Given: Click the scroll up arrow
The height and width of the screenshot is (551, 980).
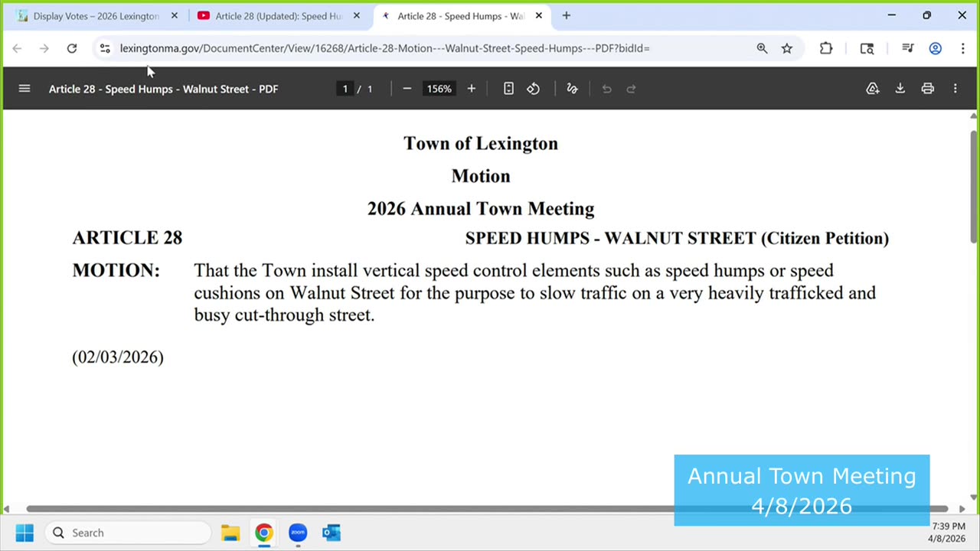Looking at the screenshot, I should (x=974, y=116).
